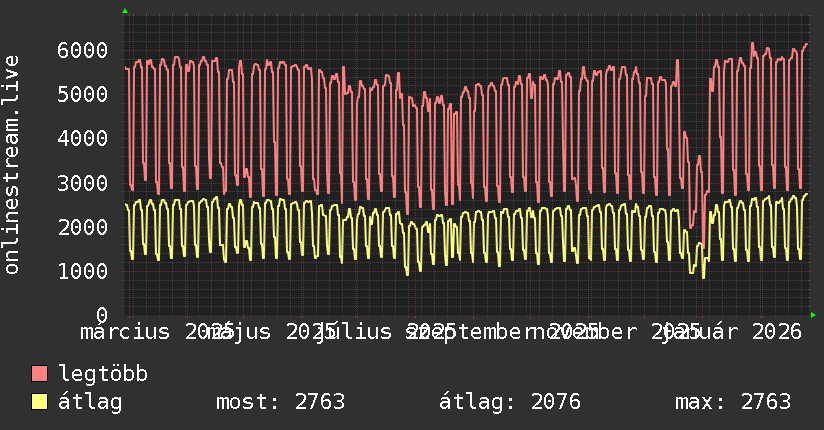Click the most: 2763 statistic

(x=281, y=402)
